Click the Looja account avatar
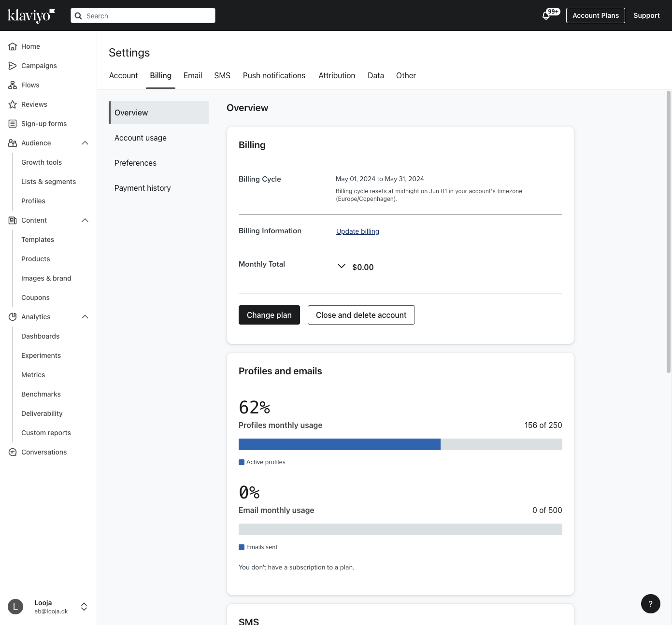Viewport: 672px width, 625px height. pyautogui.click(x=15, y=607)
